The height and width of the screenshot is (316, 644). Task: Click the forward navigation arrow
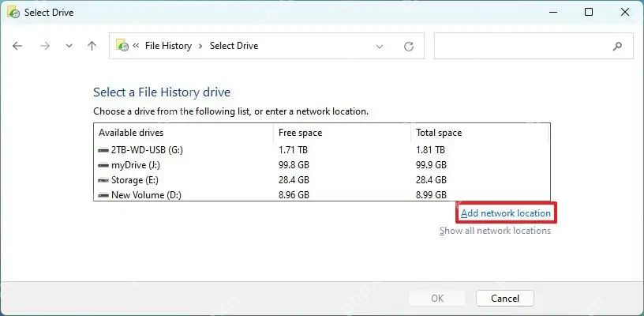click(x=45, y=46)
